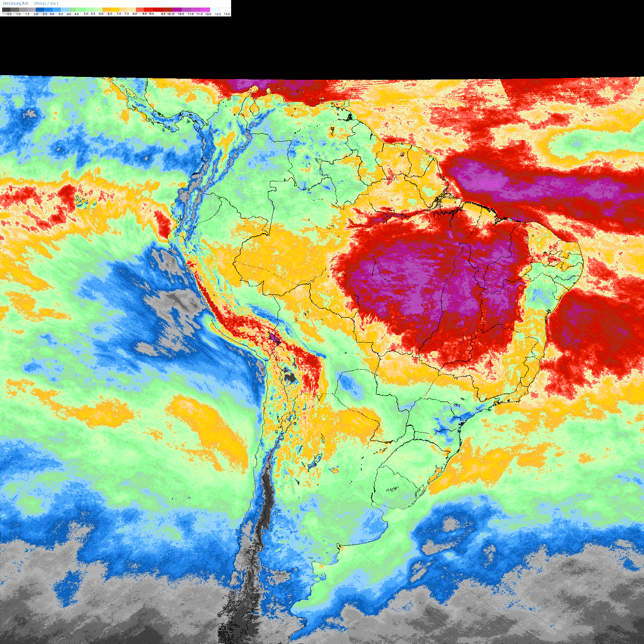Screen dimensions: 644x644
Task: Click the 9.0 legend value
Action: 152,14
